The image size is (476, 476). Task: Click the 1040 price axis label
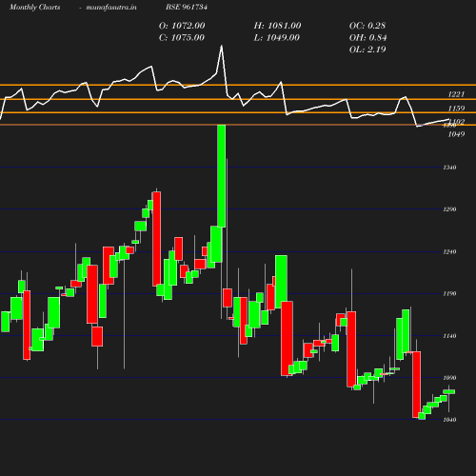pyautogui.click(x=449, y=420)
